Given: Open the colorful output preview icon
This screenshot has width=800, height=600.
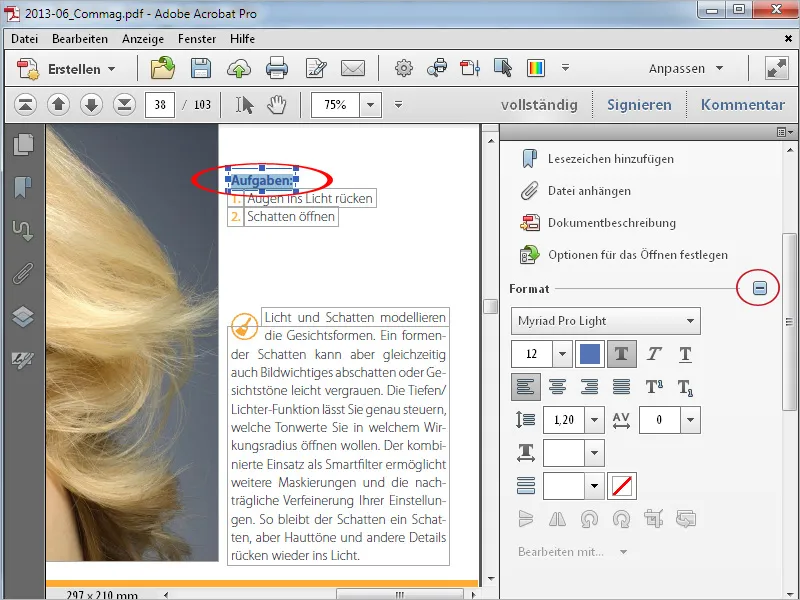Looking at the screenshot, I should coord(536,68).
